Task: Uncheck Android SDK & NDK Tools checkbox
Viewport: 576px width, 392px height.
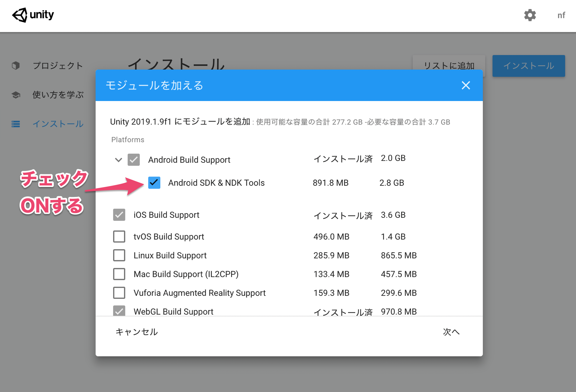Action: (x=154, y=183)
